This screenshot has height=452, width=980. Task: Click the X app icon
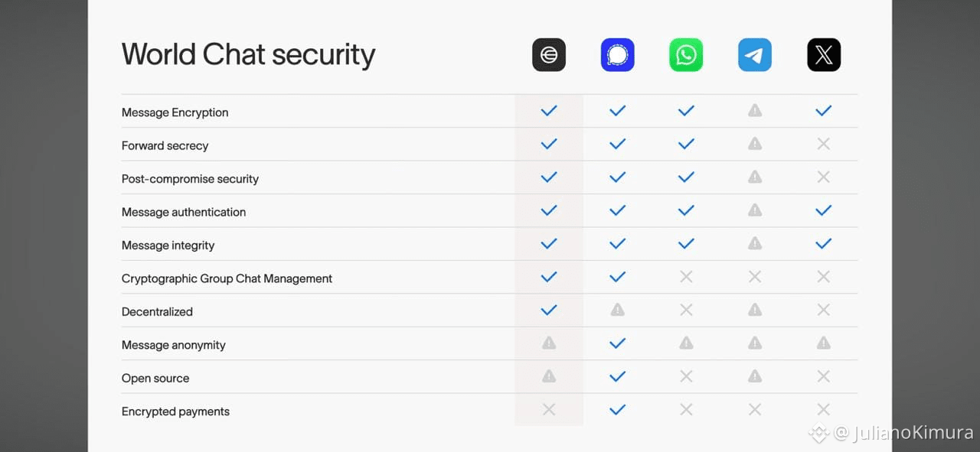(x=824, y=55)
